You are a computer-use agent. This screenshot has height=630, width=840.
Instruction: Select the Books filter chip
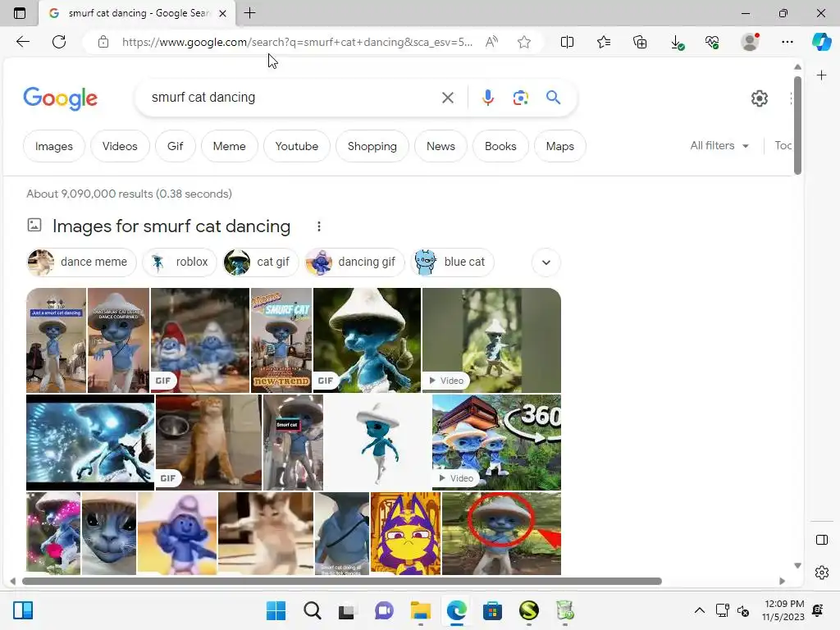click(x=500, y=146)
